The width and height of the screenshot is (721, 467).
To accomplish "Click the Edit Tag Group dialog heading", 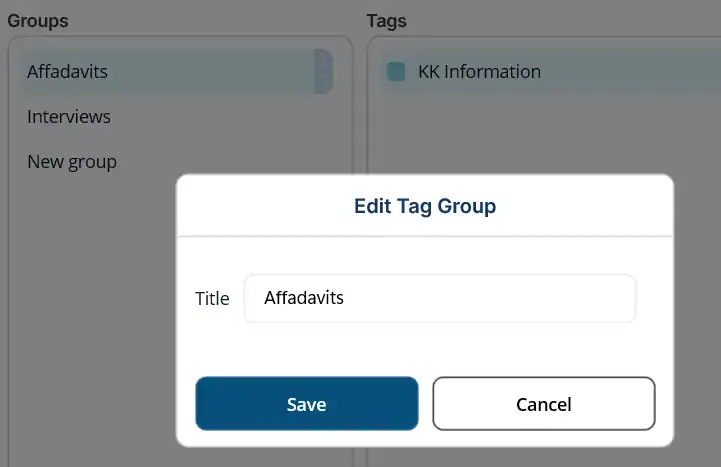I will click(425, 207).
